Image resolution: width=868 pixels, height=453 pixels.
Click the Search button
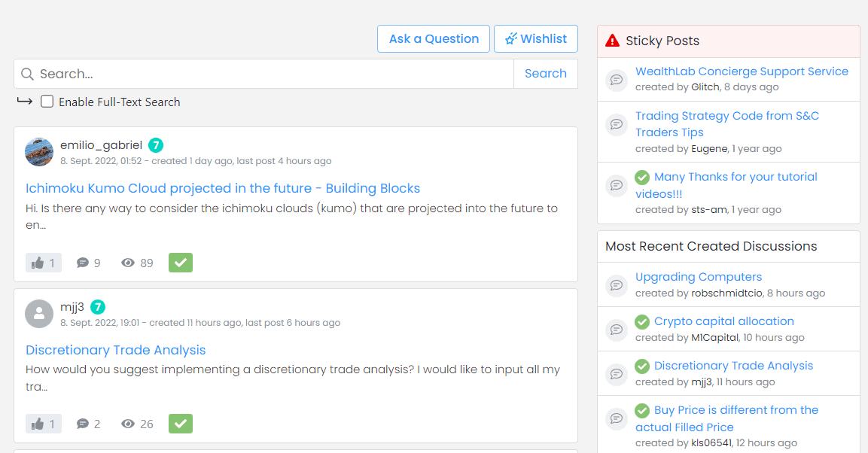pyautogui.click(x=545, y=74)
